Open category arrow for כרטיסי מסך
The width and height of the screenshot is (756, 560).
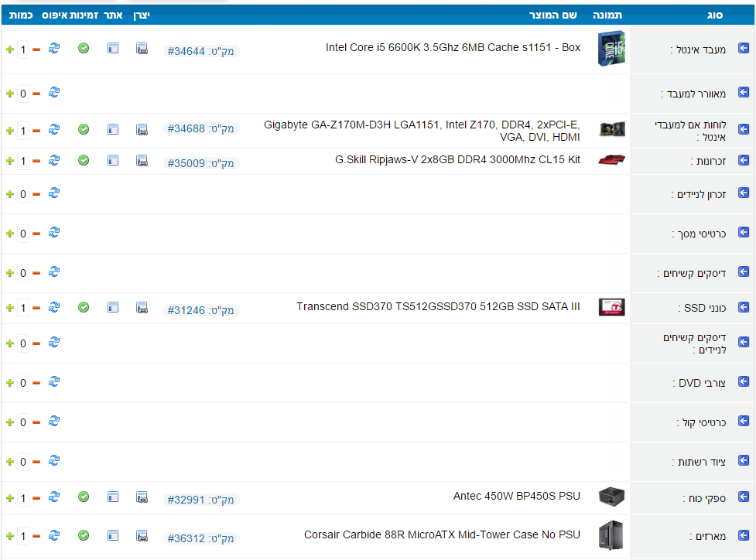(x=744, y=232)
